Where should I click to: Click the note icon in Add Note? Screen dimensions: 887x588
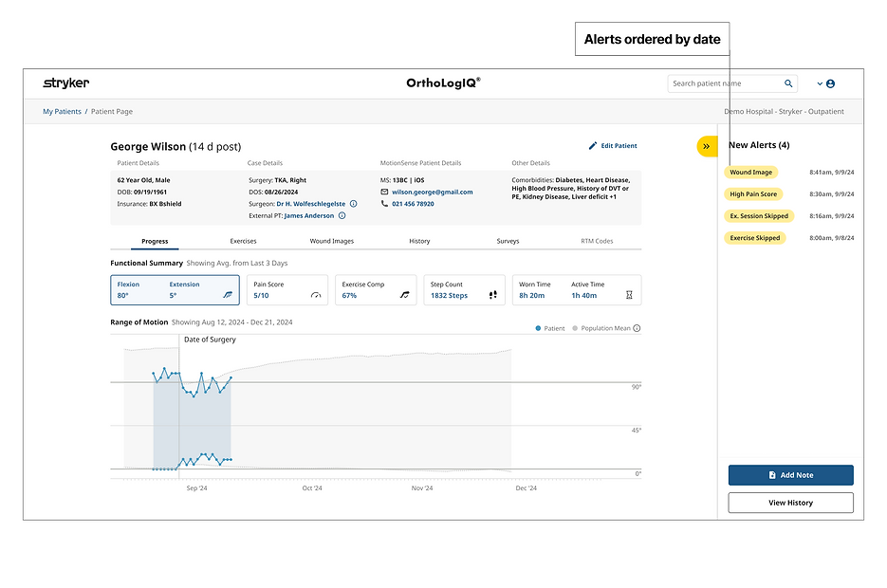tap(772, 475)
